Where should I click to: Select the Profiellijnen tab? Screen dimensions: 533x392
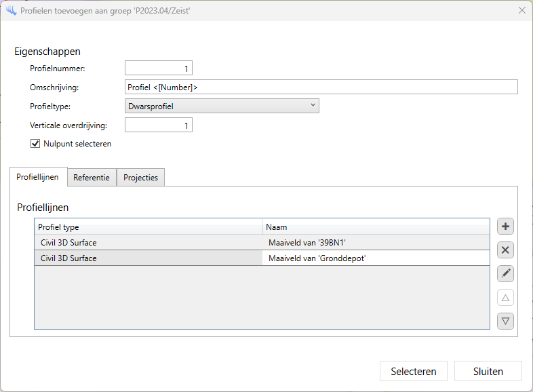38,177
